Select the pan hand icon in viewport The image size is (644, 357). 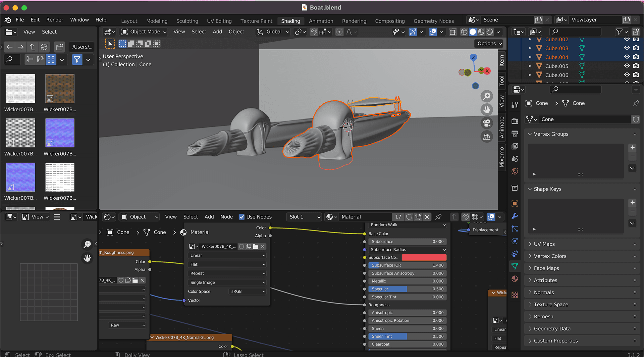point(487,109)
